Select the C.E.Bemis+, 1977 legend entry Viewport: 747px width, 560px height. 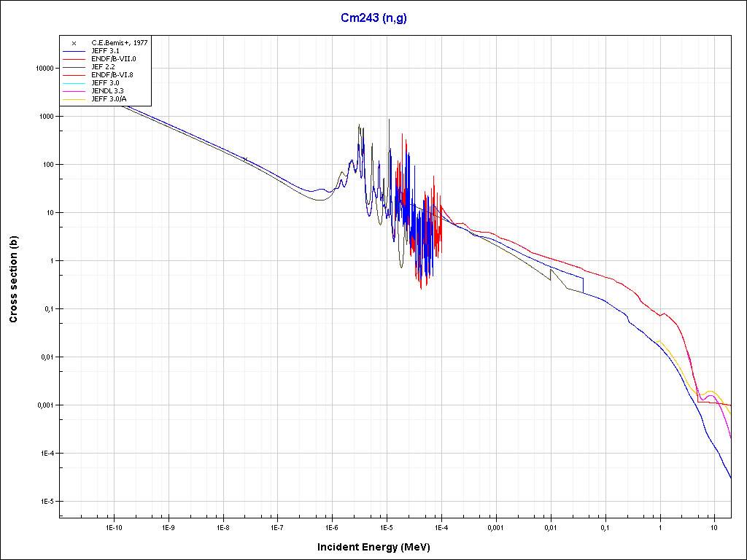(x=120, y=44)
